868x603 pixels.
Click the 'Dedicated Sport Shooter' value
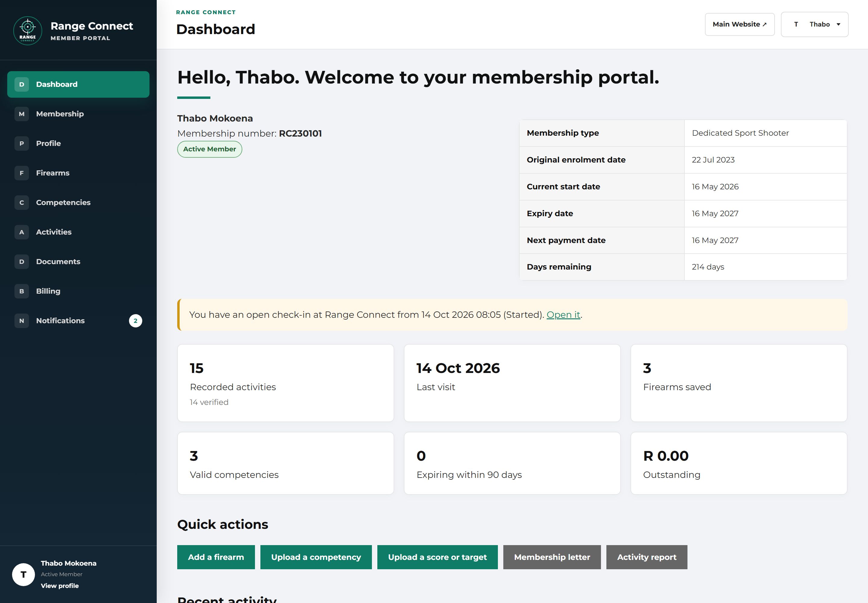740,133
